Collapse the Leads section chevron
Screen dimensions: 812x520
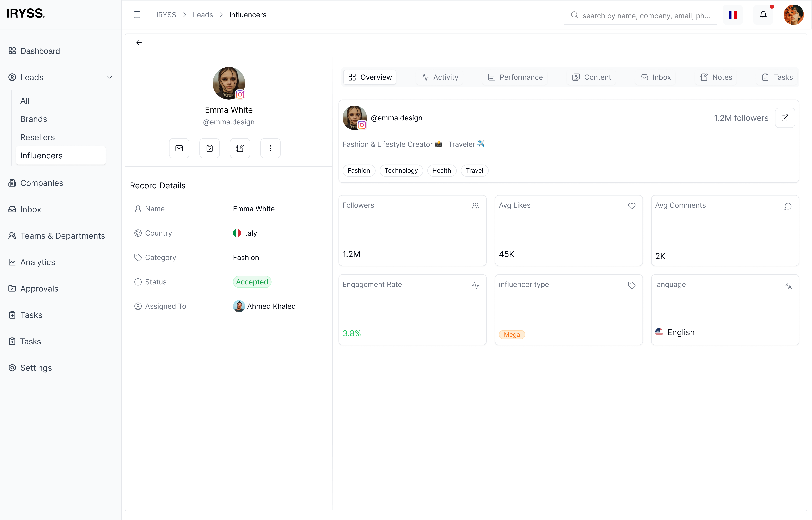pos(110,77)
